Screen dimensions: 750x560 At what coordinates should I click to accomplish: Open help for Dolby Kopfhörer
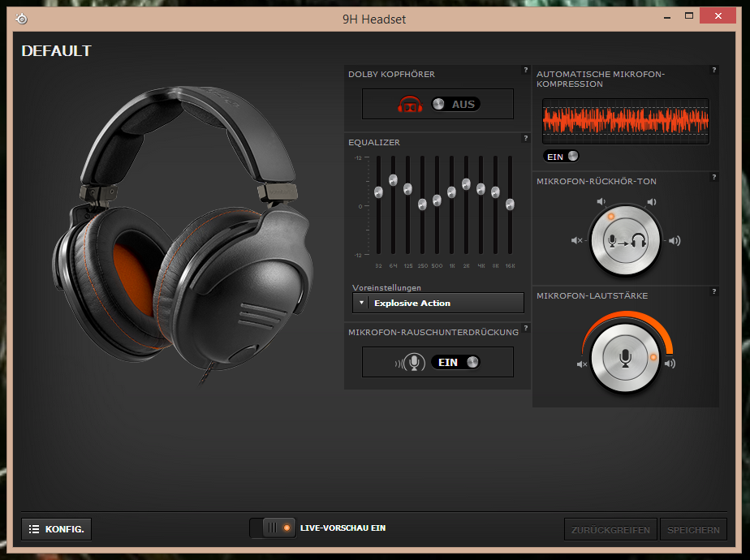(x=526, y=70)
